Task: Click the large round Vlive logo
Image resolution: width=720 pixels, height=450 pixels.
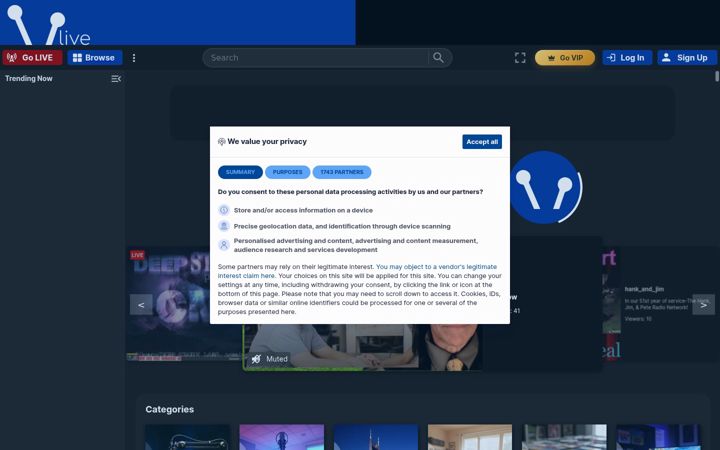Action: pos(545,187)
